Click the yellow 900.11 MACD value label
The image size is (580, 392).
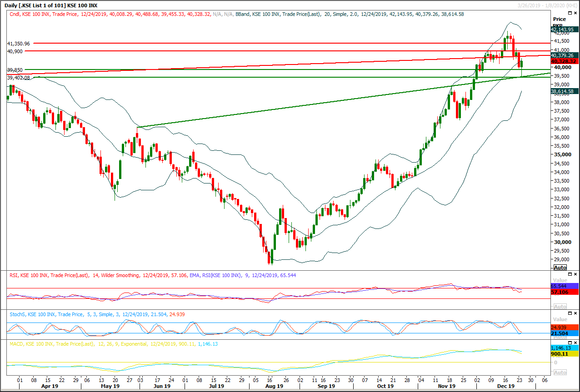pos(560,353)
